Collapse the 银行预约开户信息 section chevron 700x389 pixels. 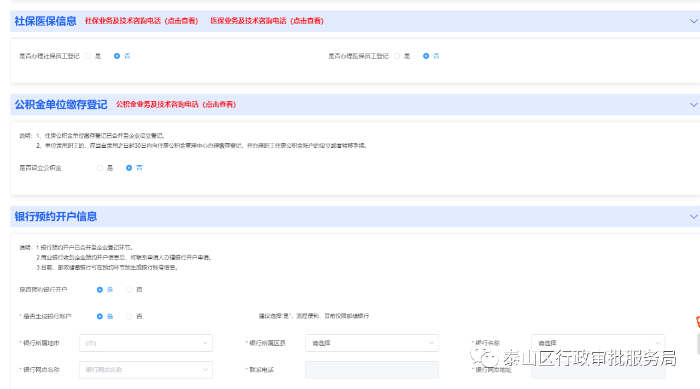[x=693, y=217]
